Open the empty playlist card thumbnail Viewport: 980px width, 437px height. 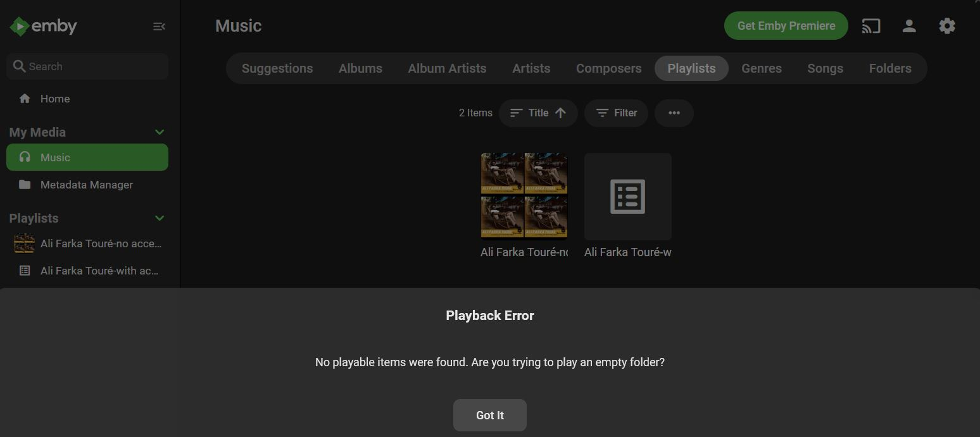[628, 197]
